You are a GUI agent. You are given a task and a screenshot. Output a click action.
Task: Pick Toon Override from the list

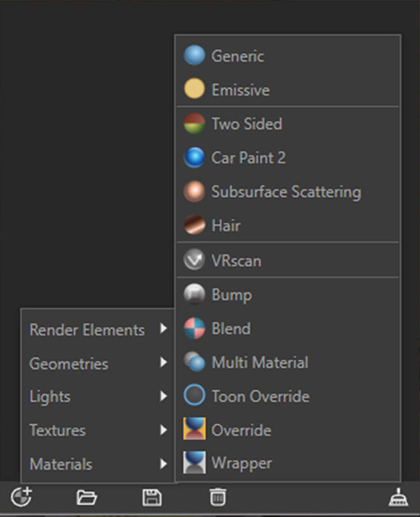click(x=260, y=396)
